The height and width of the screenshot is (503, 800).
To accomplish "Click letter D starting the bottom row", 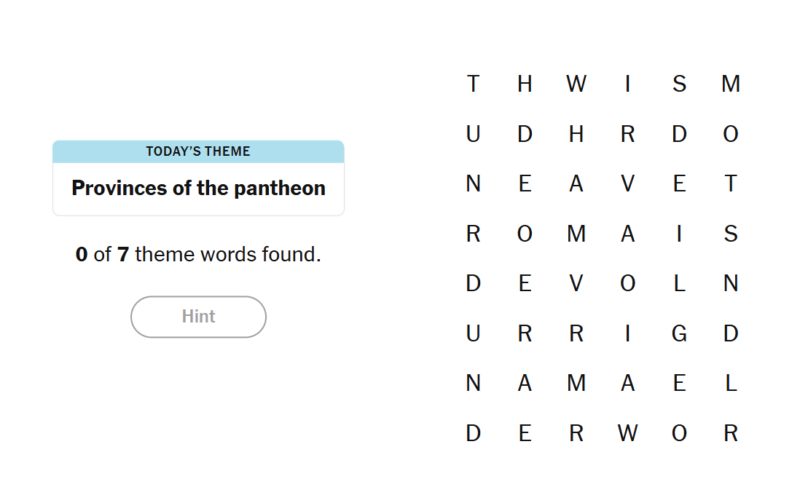I will [x=473, y=434].
